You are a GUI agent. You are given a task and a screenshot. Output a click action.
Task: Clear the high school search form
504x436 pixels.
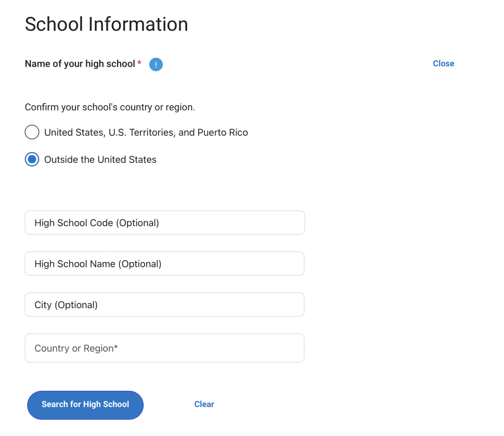[x=204, y=404]
